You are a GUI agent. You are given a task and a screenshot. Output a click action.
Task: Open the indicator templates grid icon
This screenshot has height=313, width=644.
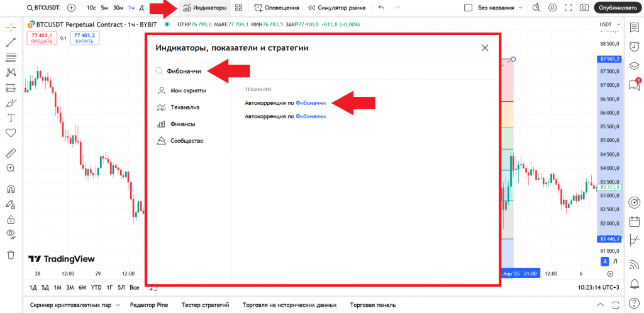pos(238,8)
